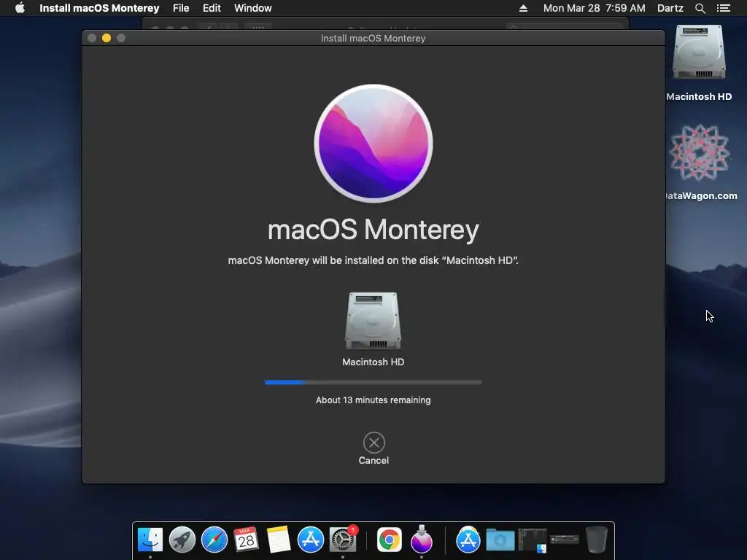Image resolution: width=747 pixels, height=560 pixels.
Task: Click the macOS Monterey logo artwork
Action: tap(373, 144)
